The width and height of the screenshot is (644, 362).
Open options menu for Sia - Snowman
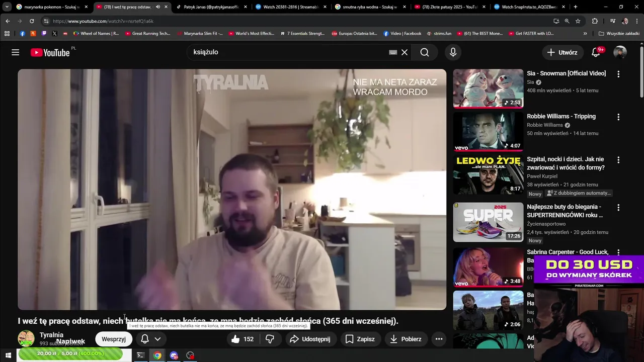[618, 74]
